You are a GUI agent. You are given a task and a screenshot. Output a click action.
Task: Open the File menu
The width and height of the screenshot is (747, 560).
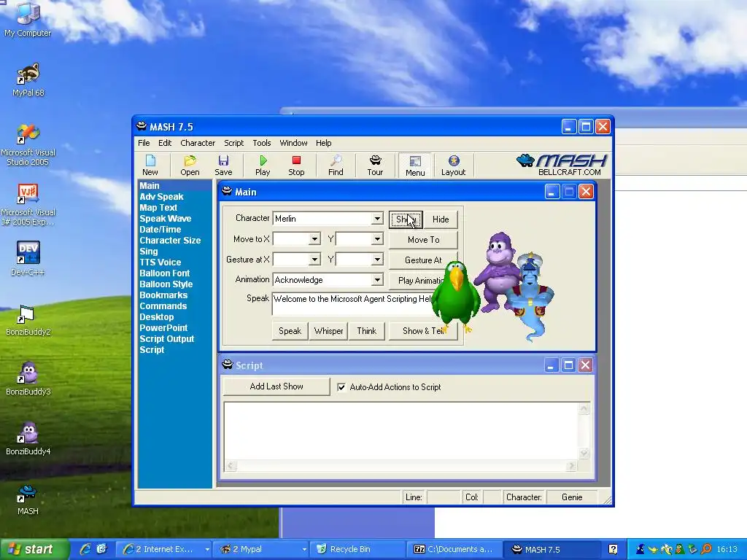pyautogui.click(x=144, y=143)
